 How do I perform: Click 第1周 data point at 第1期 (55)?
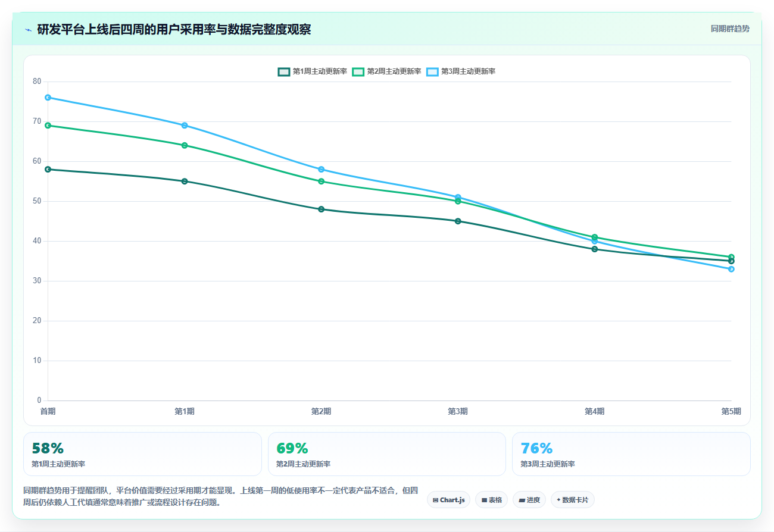coord(185,181)
